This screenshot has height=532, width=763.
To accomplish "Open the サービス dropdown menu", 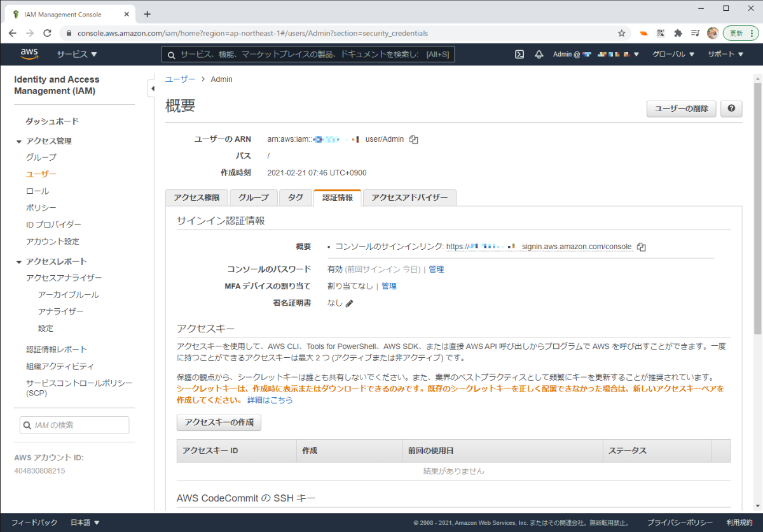I will (x=77, y=54).
